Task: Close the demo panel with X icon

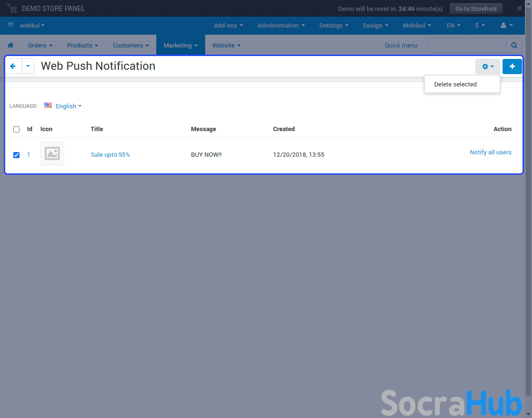Action: [519, 9]
